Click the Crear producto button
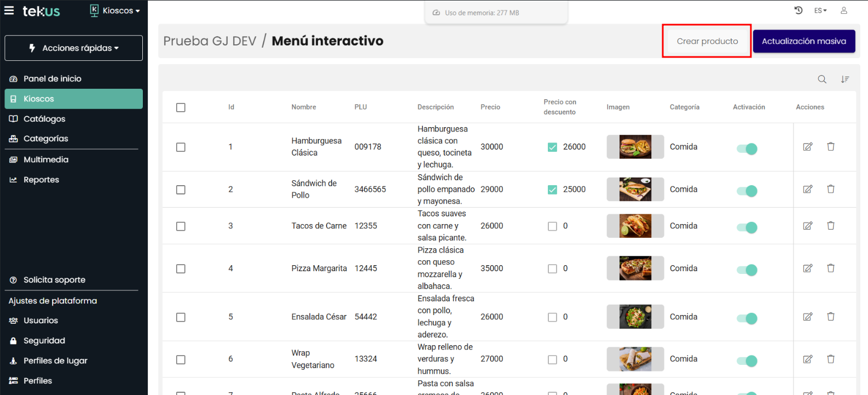This screenshot has width=868, height=395. click(x=707, y=41)
